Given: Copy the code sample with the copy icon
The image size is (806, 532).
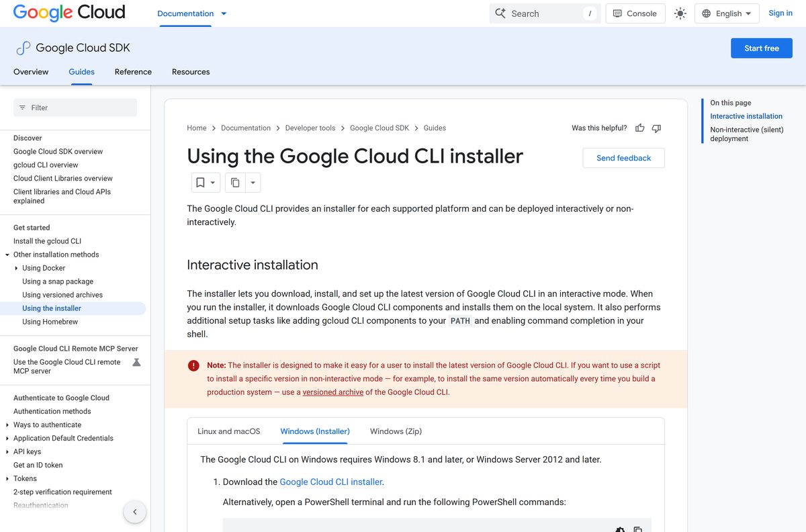Looking at the screenshot, I should coord(638,529).
